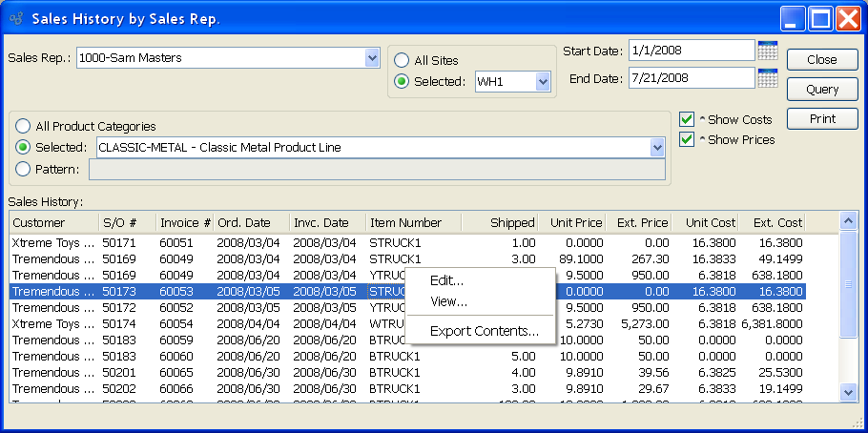Uncheck the Show Costs checkbox
The image size is (868, 433).
(x=687, y=119)
